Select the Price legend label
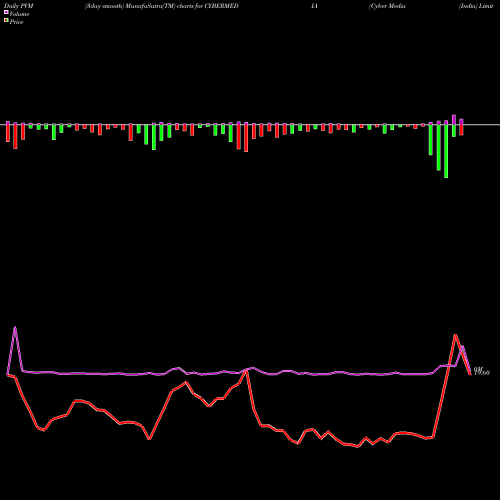The width and height of the screenshot is (500, 500). tap(16, 22)
